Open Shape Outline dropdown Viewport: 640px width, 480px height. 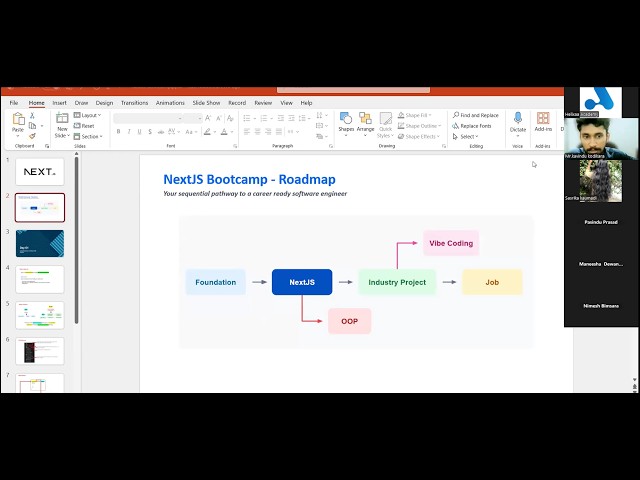(420, 126)
